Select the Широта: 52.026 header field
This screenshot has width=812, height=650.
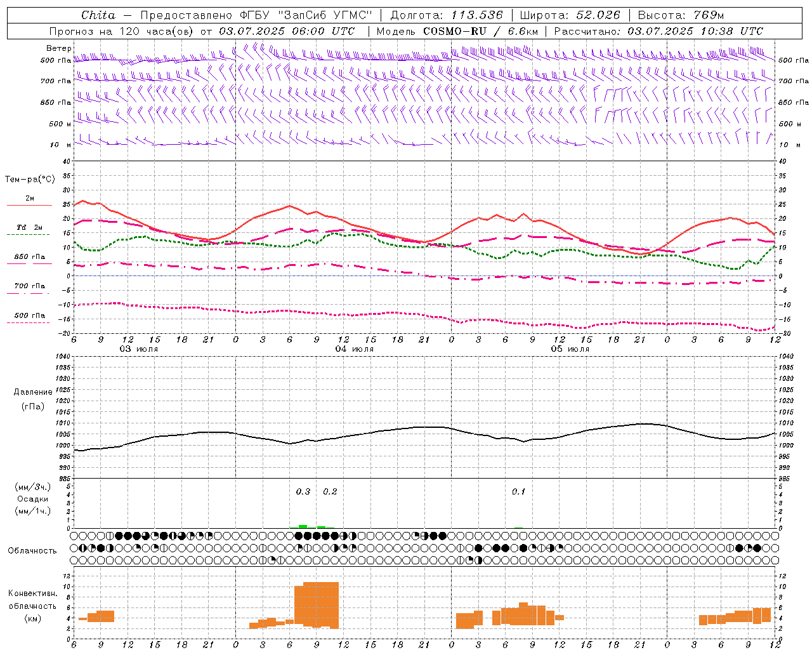pos(570,15)
